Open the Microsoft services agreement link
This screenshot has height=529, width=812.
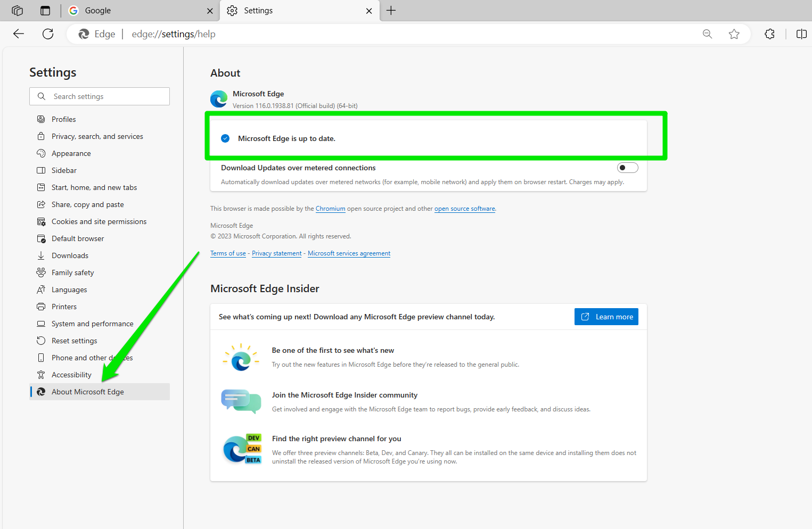349,253
